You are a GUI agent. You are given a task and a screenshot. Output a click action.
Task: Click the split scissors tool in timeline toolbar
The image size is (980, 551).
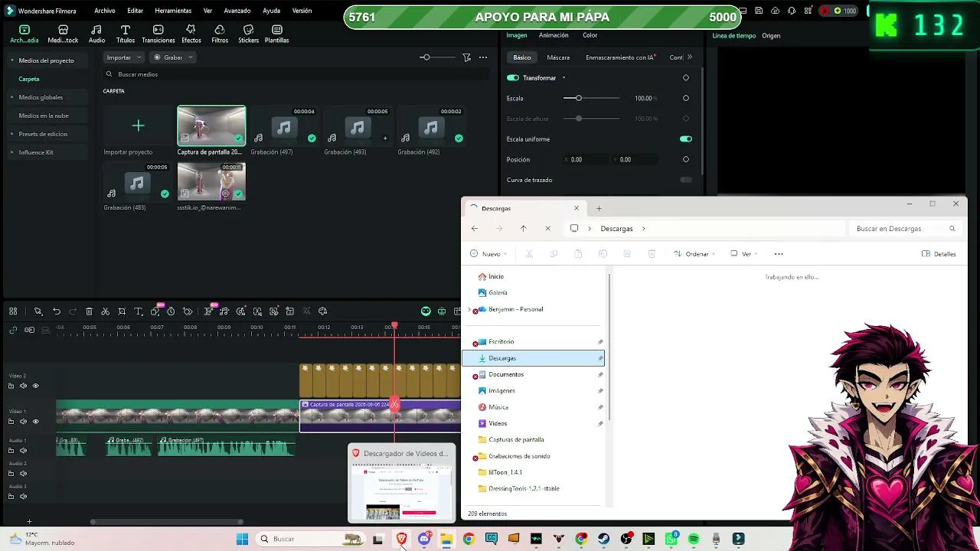pos(106,311)
